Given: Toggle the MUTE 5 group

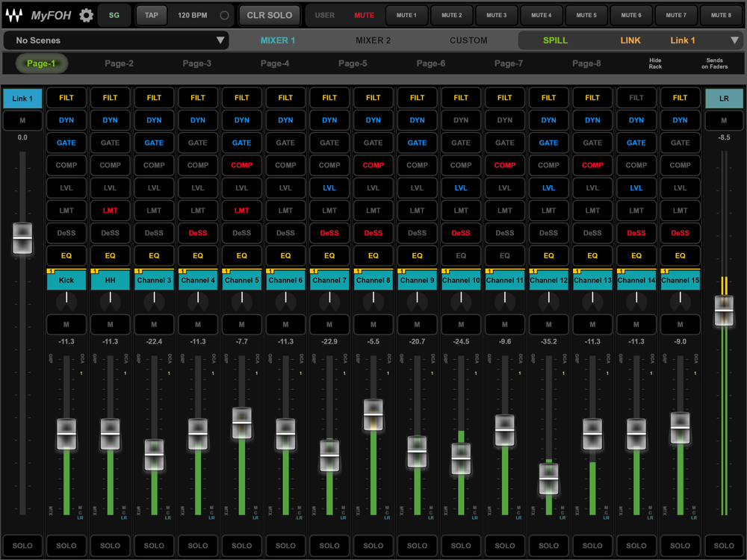Looking at the screenshot, I should click(x=586, y=15).
